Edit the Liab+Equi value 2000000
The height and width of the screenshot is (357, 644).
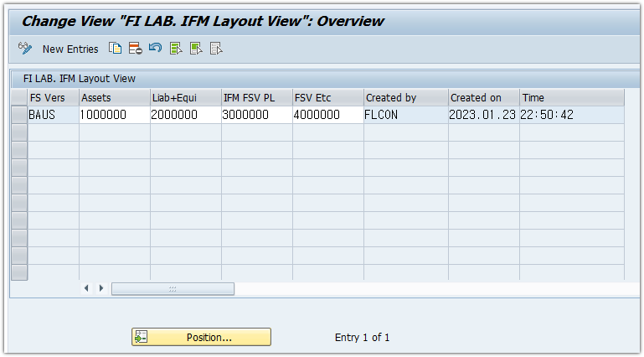185,115
